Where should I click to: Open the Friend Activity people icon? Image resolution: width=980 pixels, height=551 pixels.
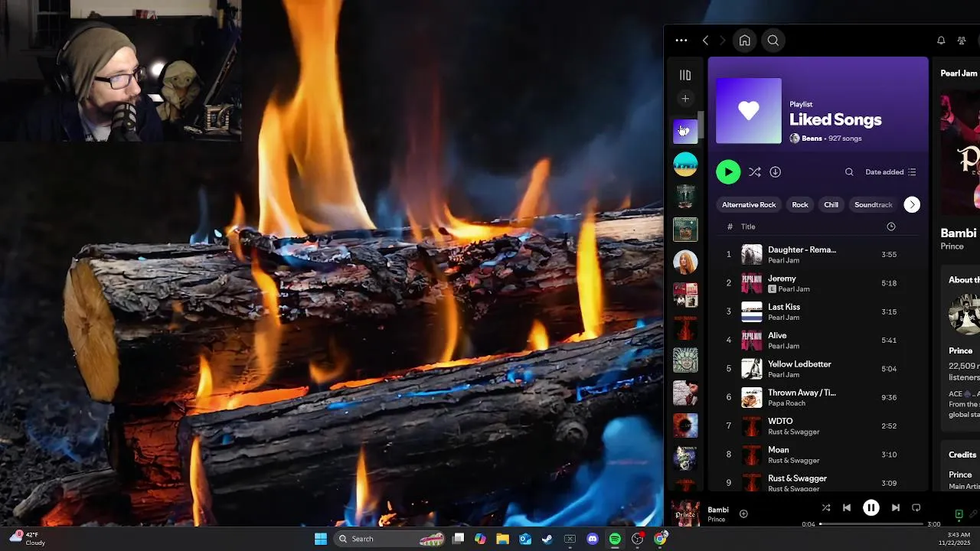[962, 41]
